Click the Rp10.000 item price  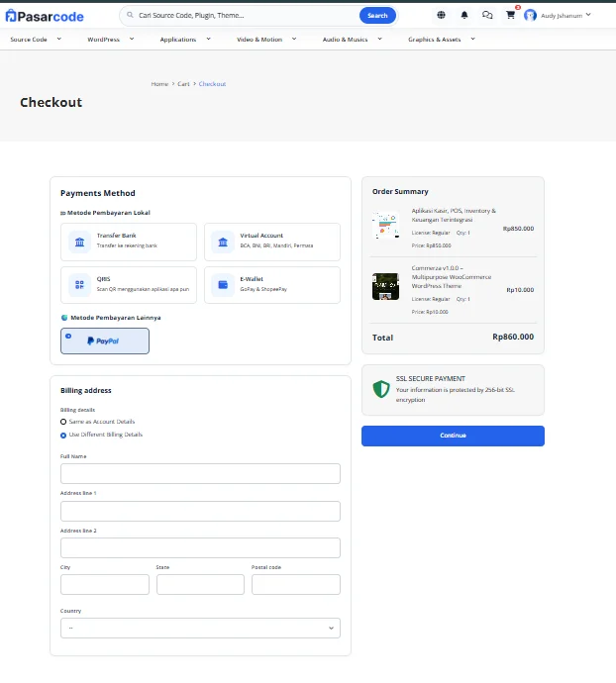coord(520,290)
